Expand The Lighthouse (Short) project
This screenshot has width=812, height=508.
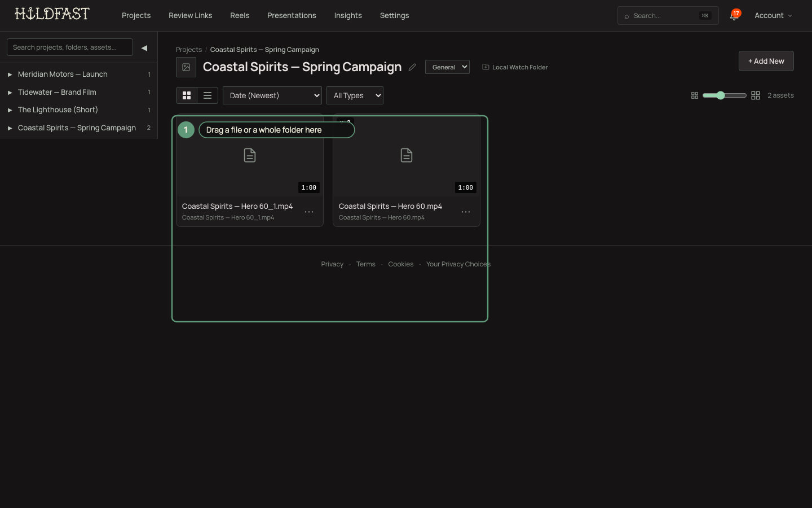10,110
